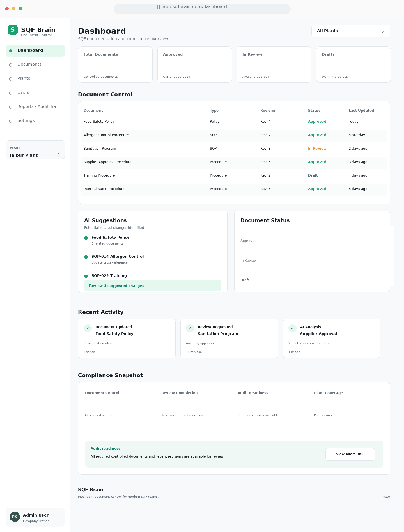Expand the Jaipur Plant selector
Screen dimensions: 404x532
click(x=35, y=150)
